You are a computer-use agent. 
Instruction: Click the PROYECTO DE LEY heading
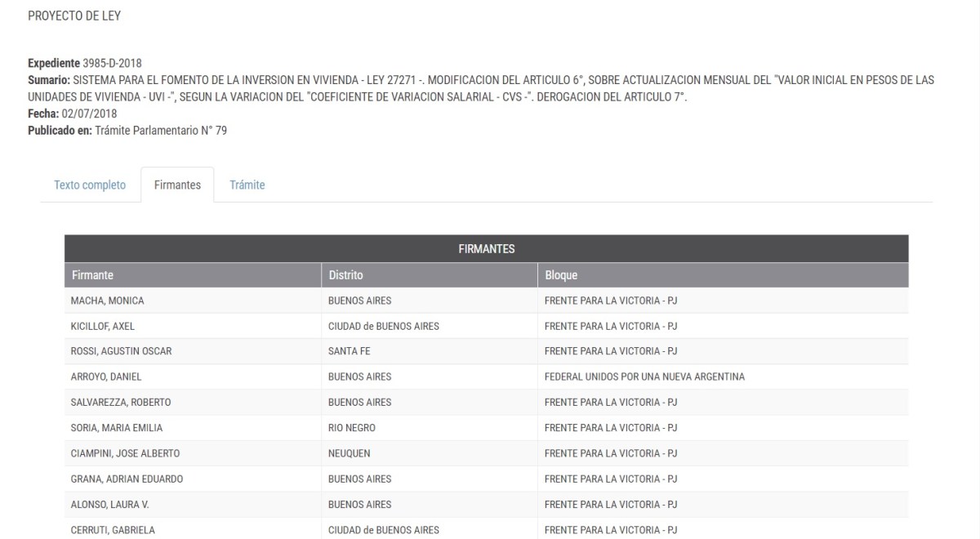[74, 16]
